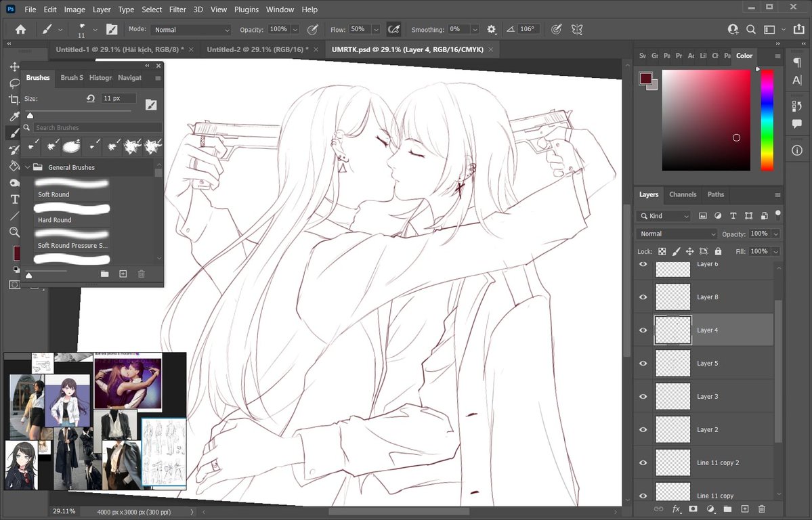
Task: Toggle brush settings panel button
Action: pyautogui.click(x=111, y=30)
